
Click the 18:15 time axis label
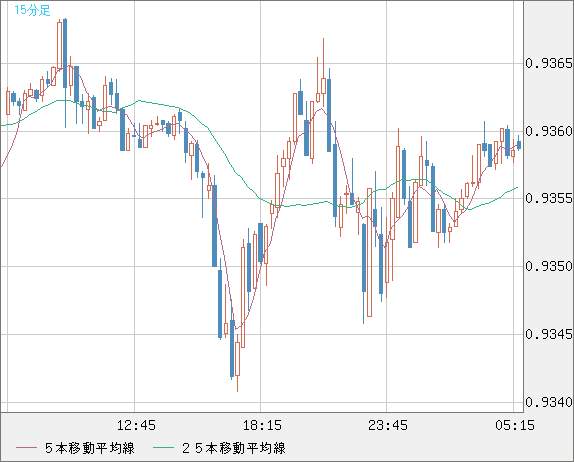coord(262,425)
